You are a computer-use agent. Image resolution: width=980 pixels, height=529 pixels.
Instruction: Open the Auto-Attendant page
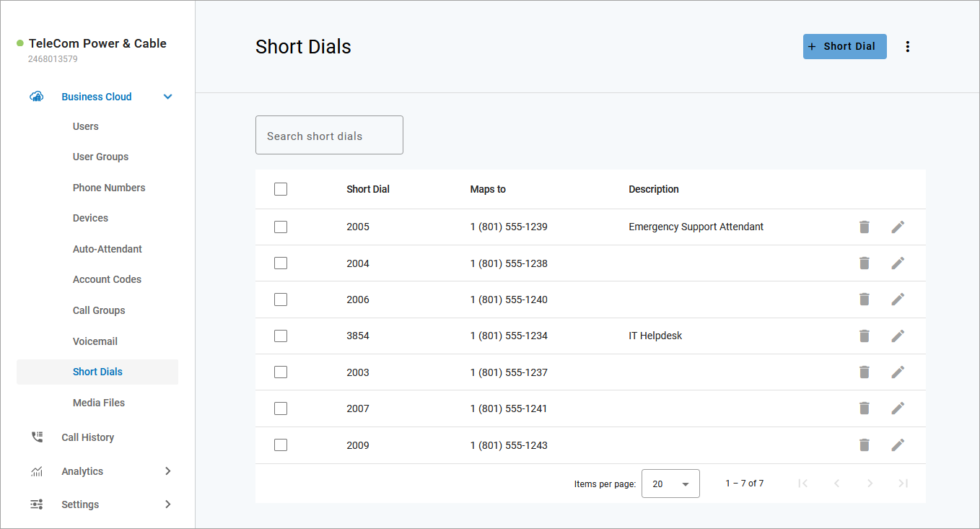108,249
